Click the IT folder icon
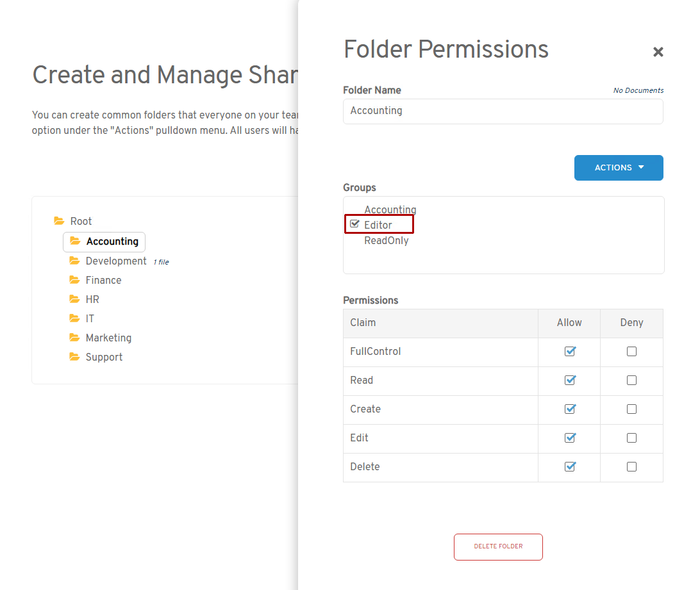The width and height of the screenshot is (700, 590). pyautogui.click(x=74, y=318)
